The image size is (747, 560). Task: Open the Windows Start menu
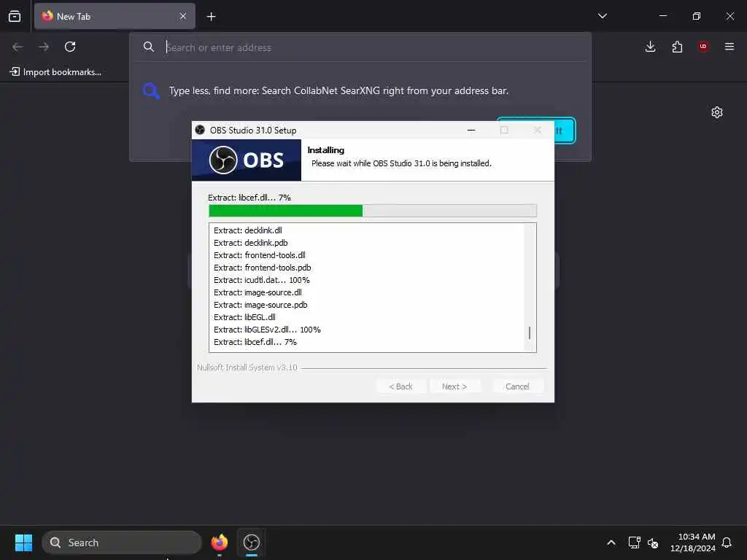(x=23, y=542)
